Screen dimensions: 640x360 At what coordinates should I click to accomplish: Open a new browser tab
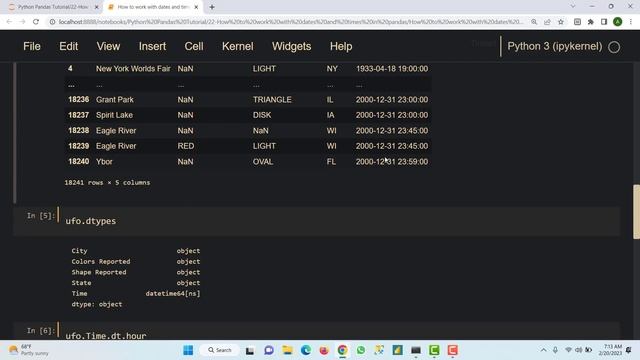click(x=212, y=7)
